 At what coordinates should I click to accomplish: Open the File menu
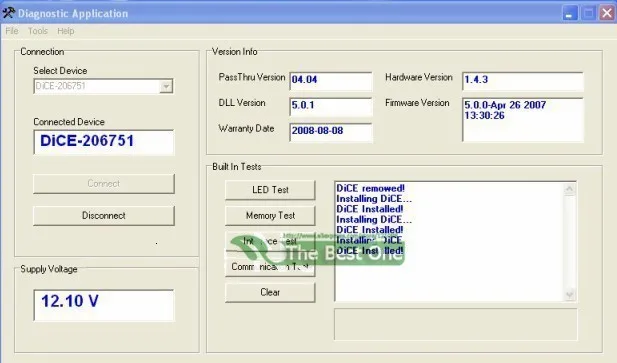tap(11, 31)
